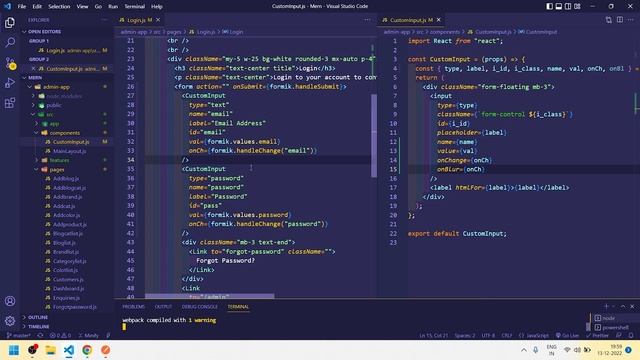Screen dimensions: 640x360
Task: Open the File menu
Action: [x=22, y=7]
